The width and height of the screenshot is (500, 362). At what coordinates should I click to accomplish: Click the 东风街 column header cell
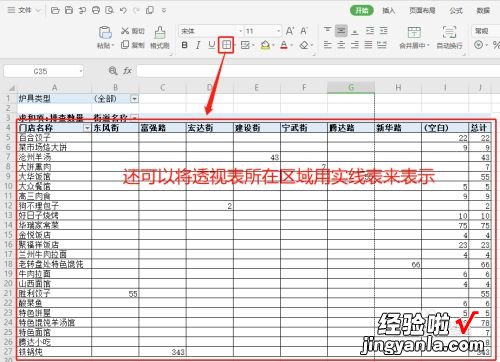(x=115, y=128)
